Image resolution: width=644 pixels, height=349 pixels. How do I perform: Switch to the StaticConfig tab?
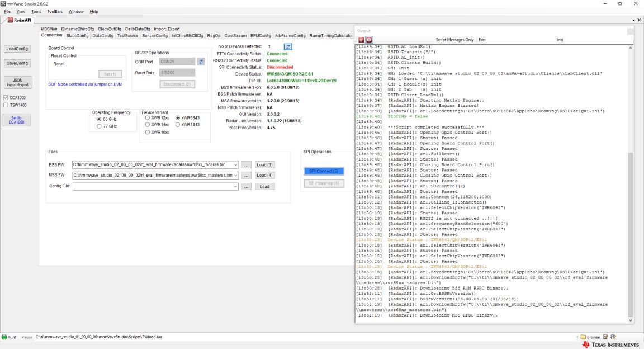pyautogui.click(x=77, y=36)
